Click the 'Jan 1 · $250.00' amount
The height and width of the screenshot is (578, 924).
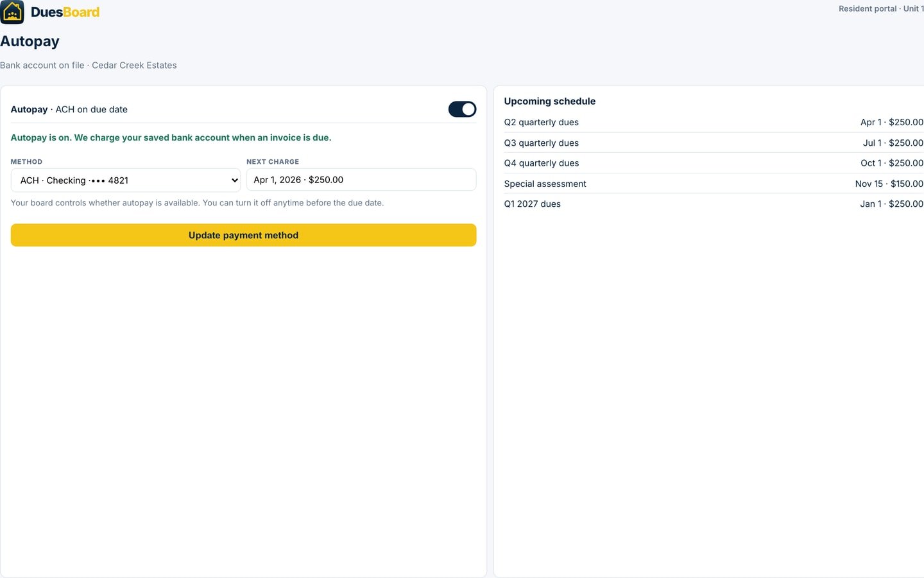point(892,204)
